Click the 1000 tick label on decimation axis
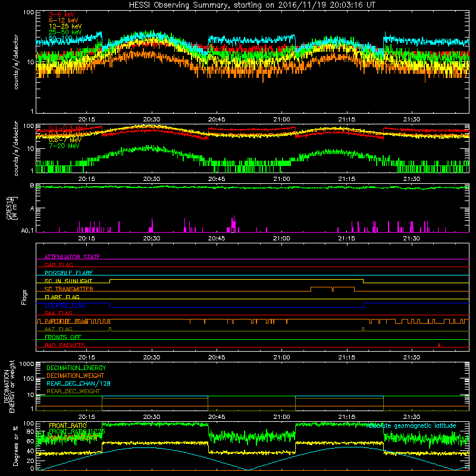 coord(27,364)
